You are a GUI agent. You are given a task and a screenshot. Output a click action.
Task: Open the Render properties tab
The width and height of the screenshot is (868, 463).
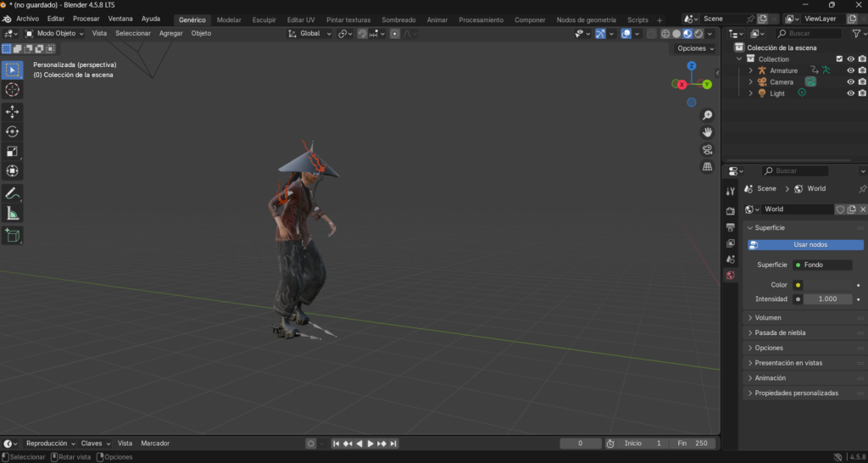click(730, 211)
